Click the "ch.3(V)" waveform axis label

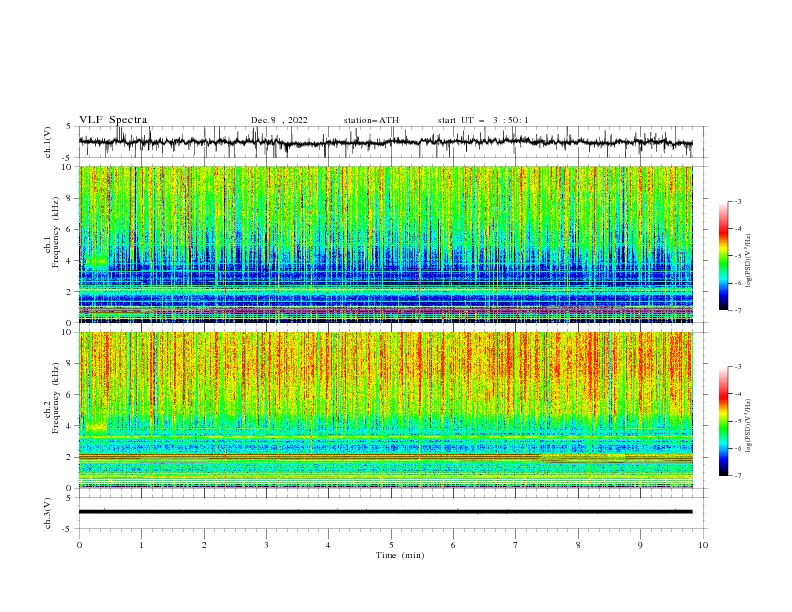point(48,513)
